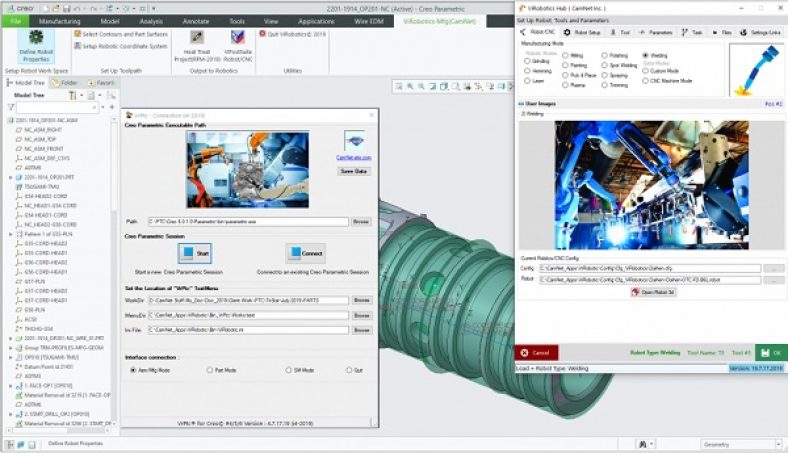Image resolution: width=788 pixels, height=453 pixels.
Task: Select the Grinding radio button
Action: [527, 61]
